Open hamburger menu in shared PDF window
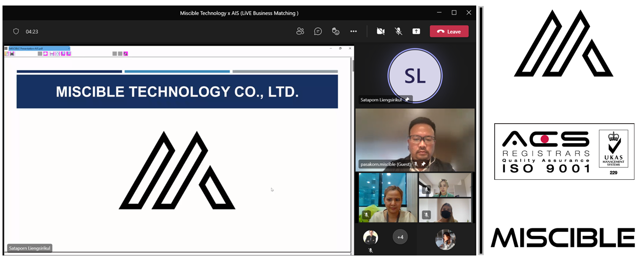The width and height of the screenshot is (644, 261). click(6, 49)
